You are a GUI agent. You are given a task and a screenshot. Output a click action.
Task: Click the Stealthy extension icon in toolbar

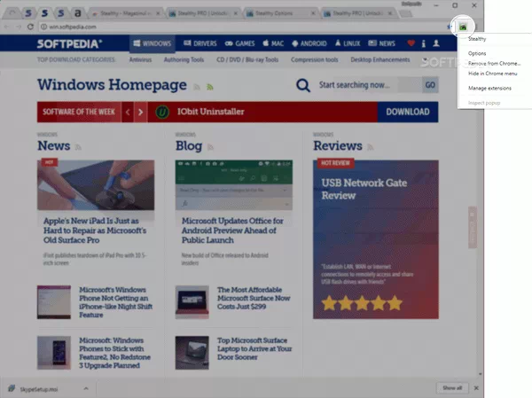(461, 28)
